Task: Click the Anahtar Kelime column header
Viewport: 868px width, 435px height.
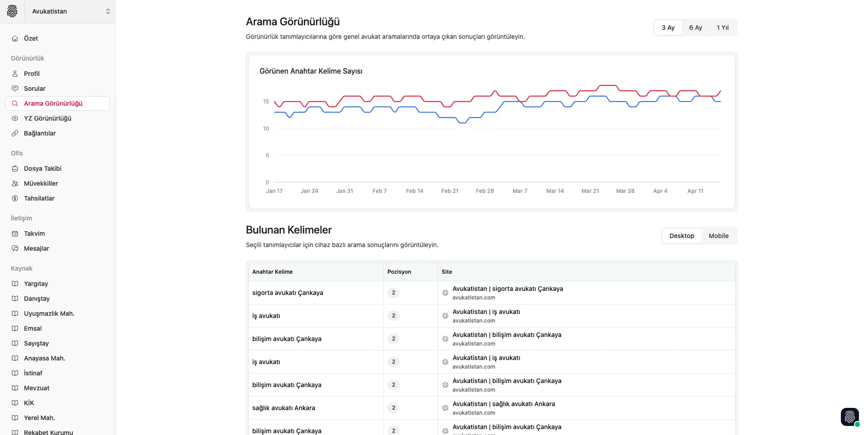Action: pos(272,272)
